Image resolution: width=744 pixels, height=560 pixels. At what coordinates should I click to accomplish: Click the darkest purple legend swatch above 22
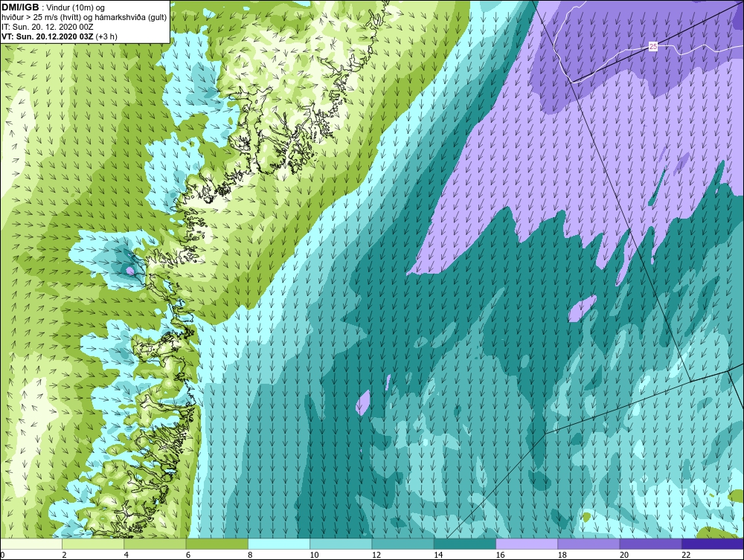713,544
